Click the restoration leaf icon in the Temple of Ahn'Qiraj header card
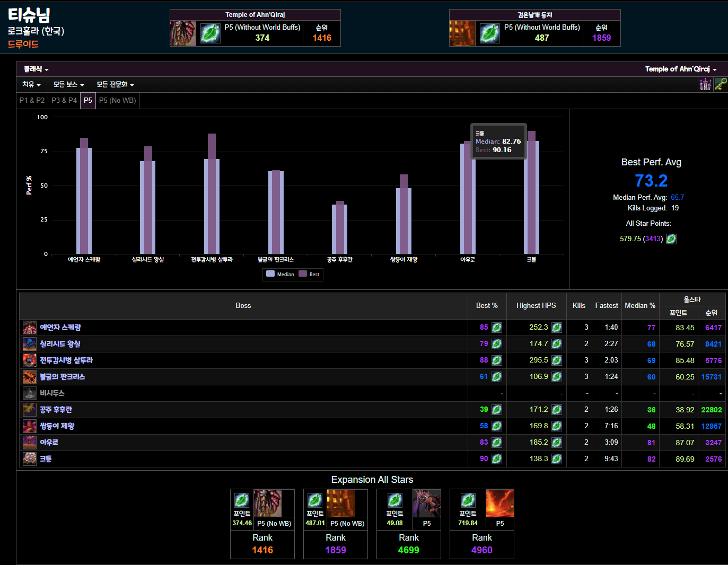Screen dimensions: 728x565 (x=210, y=33)
